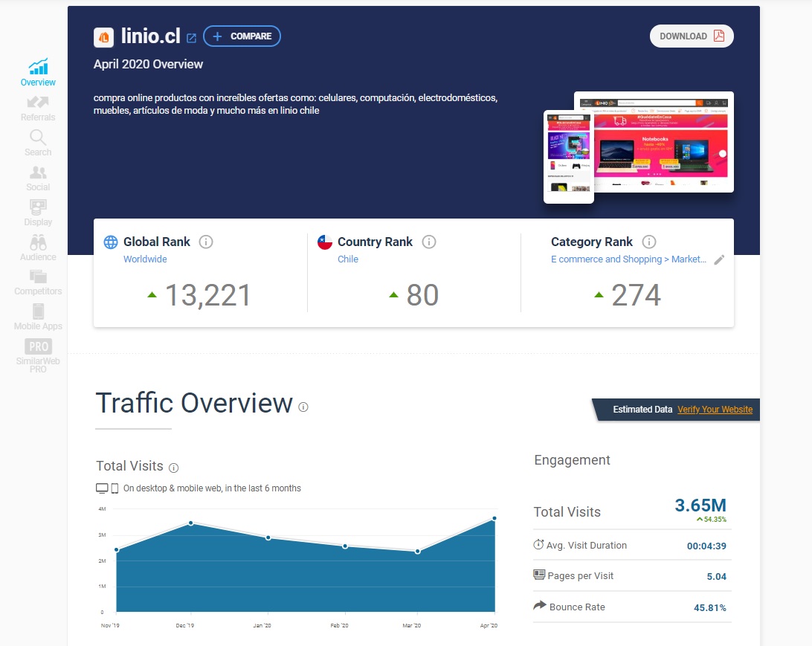Image resolution: width=812 pixels, height=646 pixels.
Task: Click the 3.65M total visits value
Action: click(700, 505)
